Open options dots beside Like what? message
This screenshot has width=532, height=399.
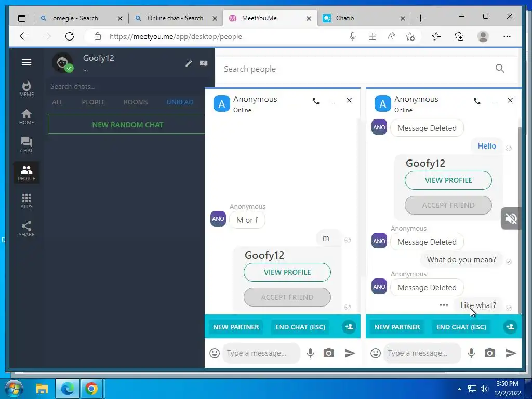click(444, 305)
